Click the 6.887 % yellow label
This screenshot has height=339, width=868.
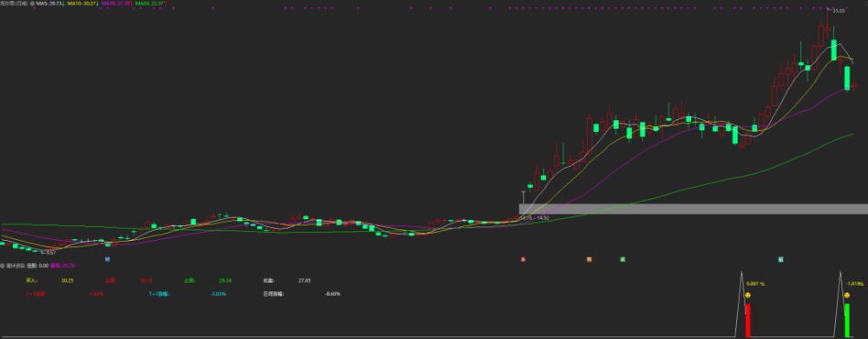[755, 283]
